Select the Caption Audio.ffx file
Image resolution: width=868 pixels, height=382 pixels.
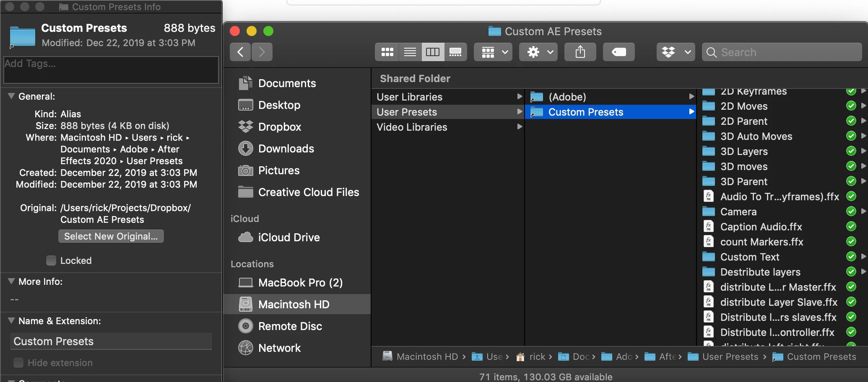click(782, 227)
